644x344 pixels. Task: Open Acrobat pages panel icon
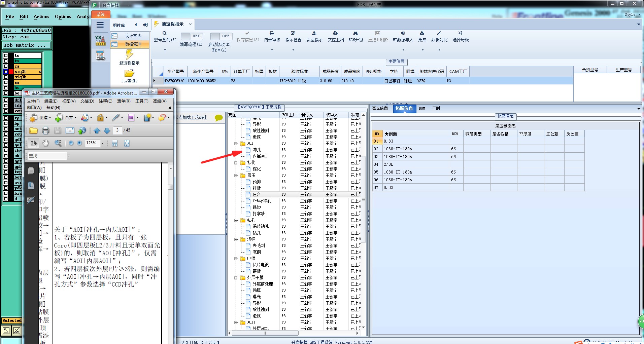click(x=31, y=171)
